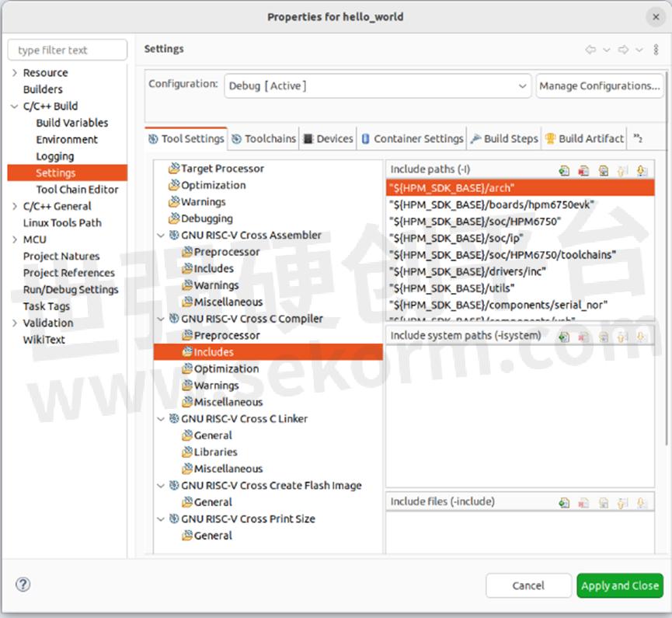Add an entry to Include files (-include)
The height and width of the screenshot is (618, 672).
564,503
